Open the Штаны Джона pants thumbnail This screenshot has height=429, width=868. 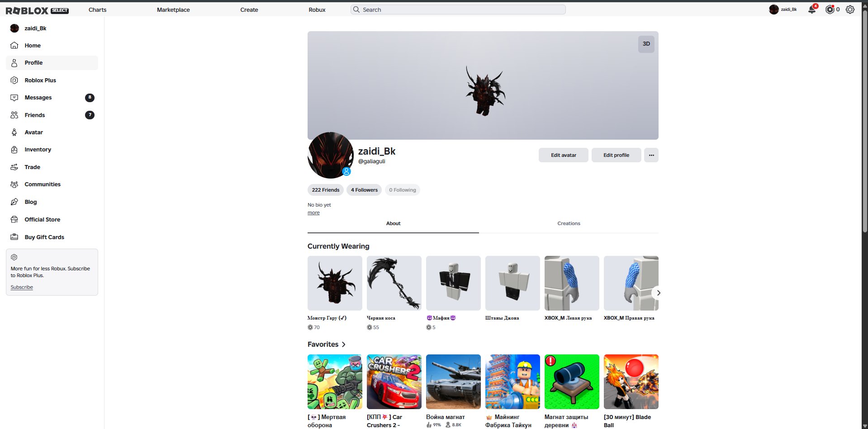point(512,283)
